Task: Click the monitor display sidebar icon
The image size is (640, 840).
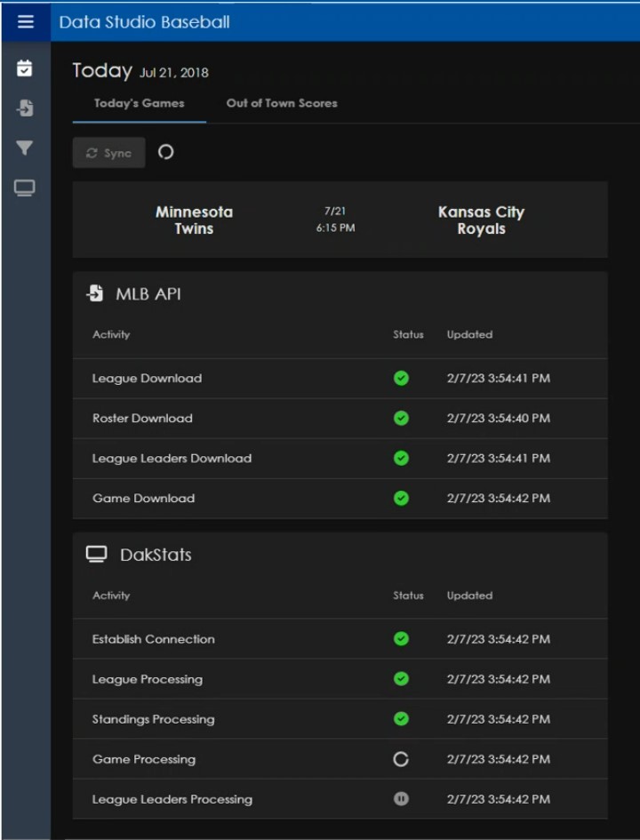Action: (25, 188)
